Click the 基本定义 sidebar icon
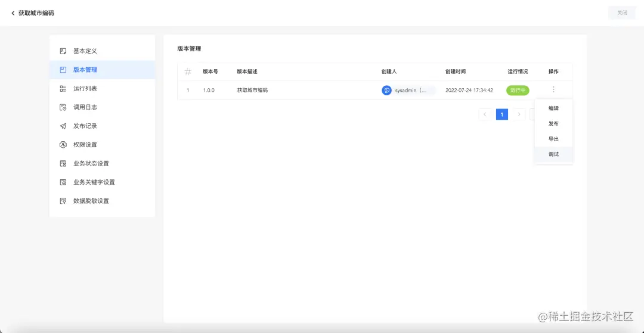Image resolution: width=644 pixels, height=333 pixels. tap(63, 51)
